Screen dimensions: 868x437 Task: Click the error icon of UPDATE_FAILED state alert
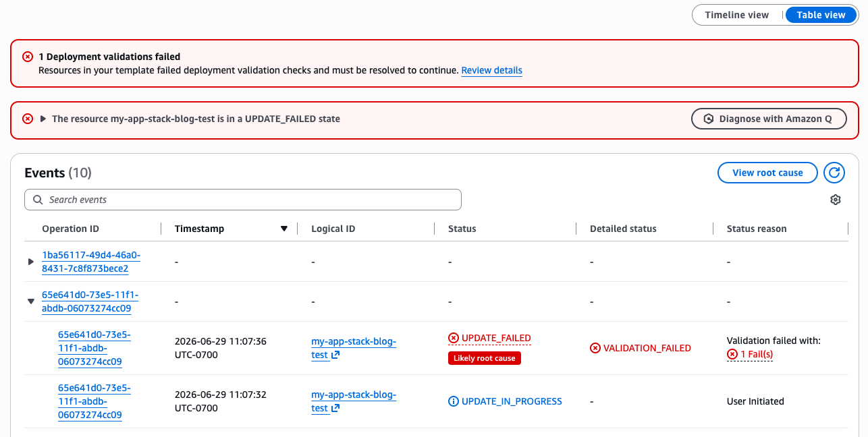point(28,119)
